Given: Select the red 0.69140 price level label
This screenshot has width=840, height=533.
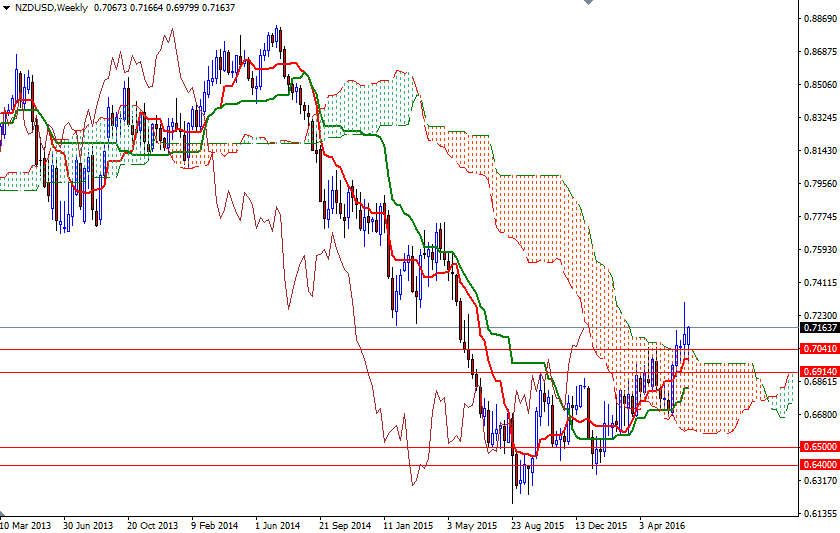Looking at the screenshot, I should 819,371.
